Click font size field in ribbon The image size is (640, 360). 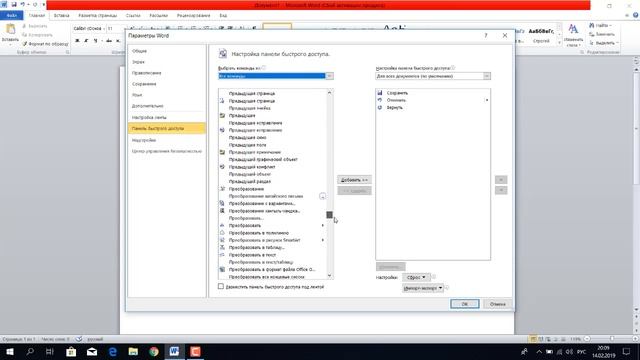[x=113, y=29]
